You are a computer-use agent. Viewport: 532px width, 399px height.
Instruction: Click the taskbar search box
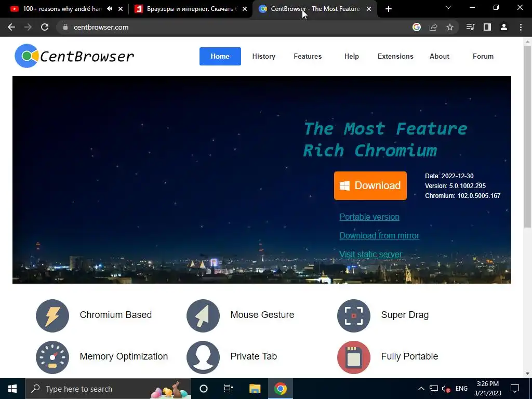pyautogui.click(x=108, y=389)
